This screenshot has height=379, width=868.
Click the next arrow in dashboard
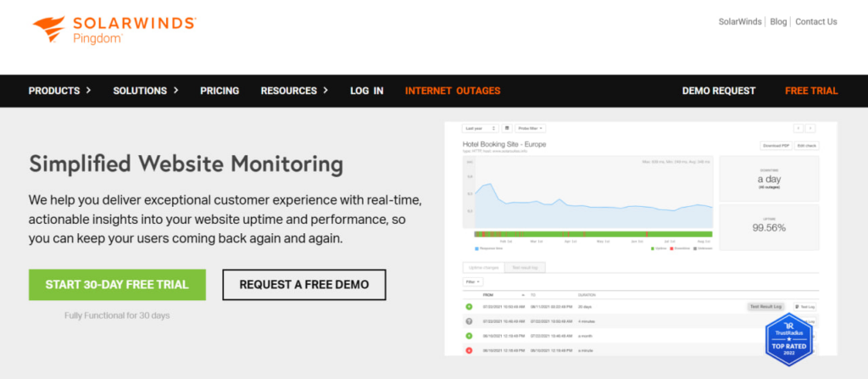coord(810,128)
